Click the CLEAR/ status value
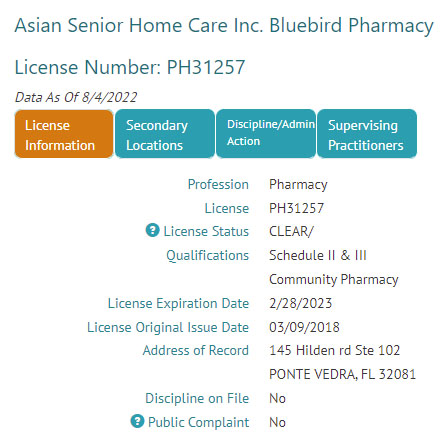 (291, 231)
